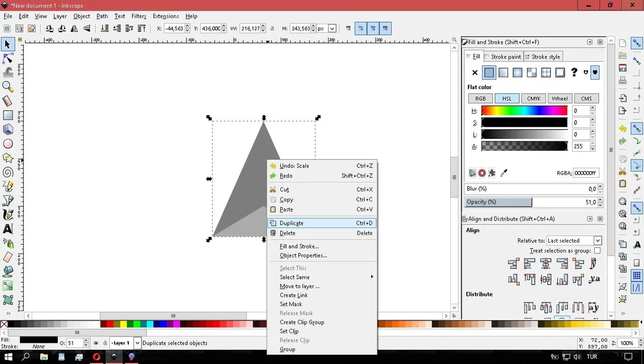Click the Opacity percent slider bar
The image size is (644, 364).
tap(531, 202)
